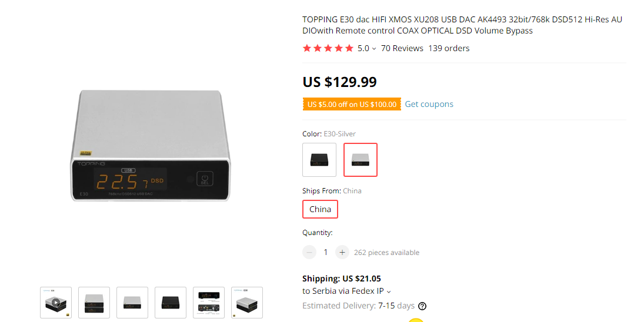Decrease quantity with the minus button

(309, 252)
